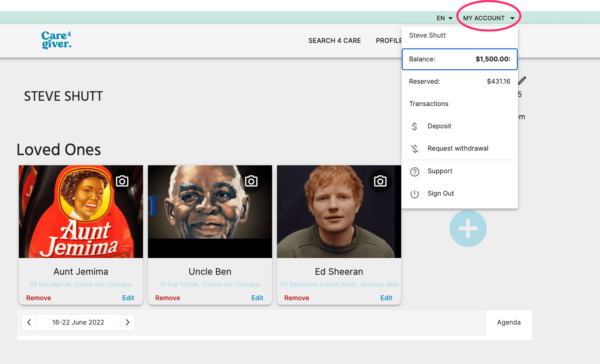Click the pencil edit profile icon
The height and width of the screenshot is (364, 600).
click(522, 81)
